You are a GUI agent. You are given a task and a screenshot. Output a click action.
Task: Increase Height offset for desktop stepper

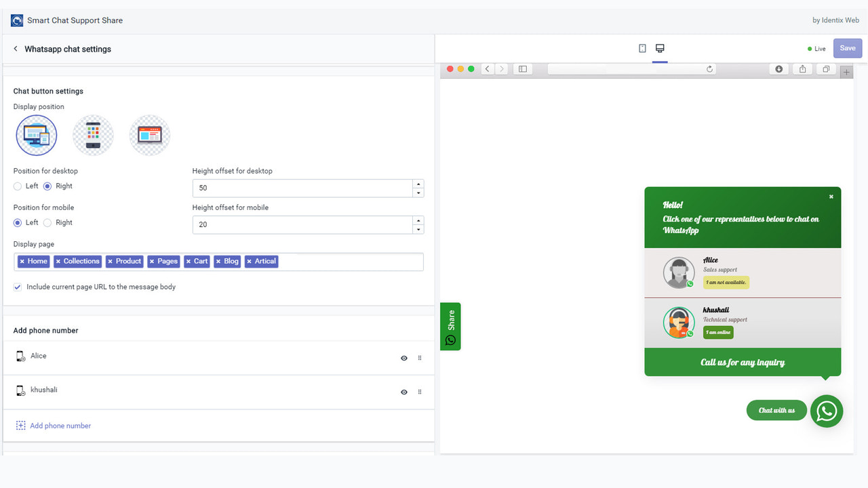(x=418, y=184)
